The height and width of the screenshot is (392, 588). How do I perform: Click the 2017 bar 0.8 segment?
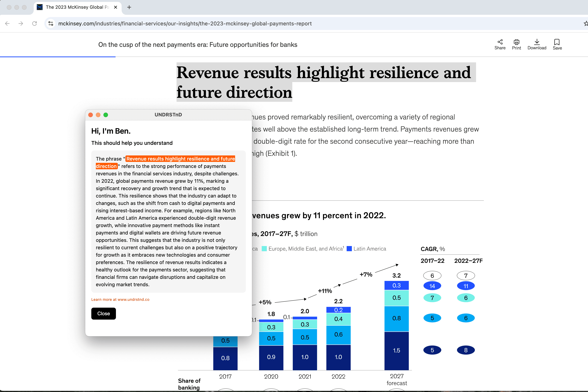click(x=225, y=358)
